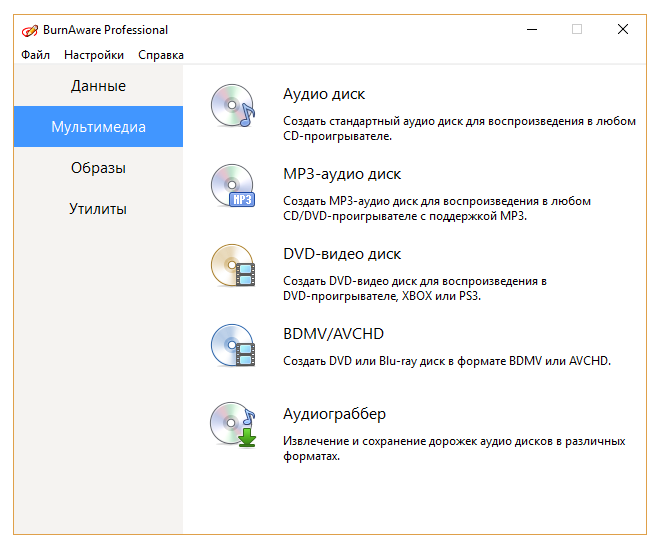664x556 pixels.
Task: Launch the Аудиограббер title link
Action: click(335, 414)
